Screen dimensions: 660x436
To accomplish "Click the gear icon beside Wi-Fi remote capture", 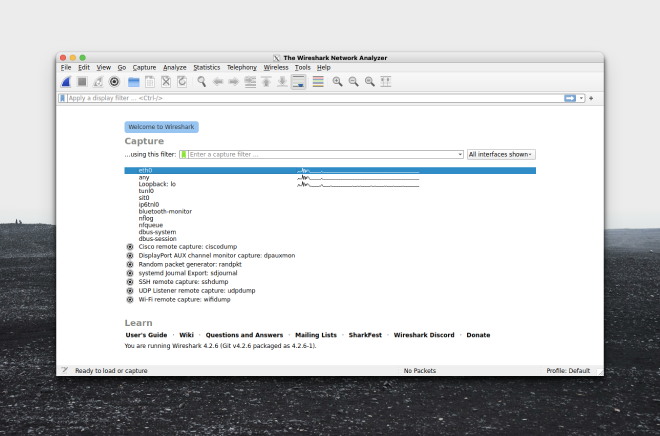I will pyautogui.click(x=130, y=300).
